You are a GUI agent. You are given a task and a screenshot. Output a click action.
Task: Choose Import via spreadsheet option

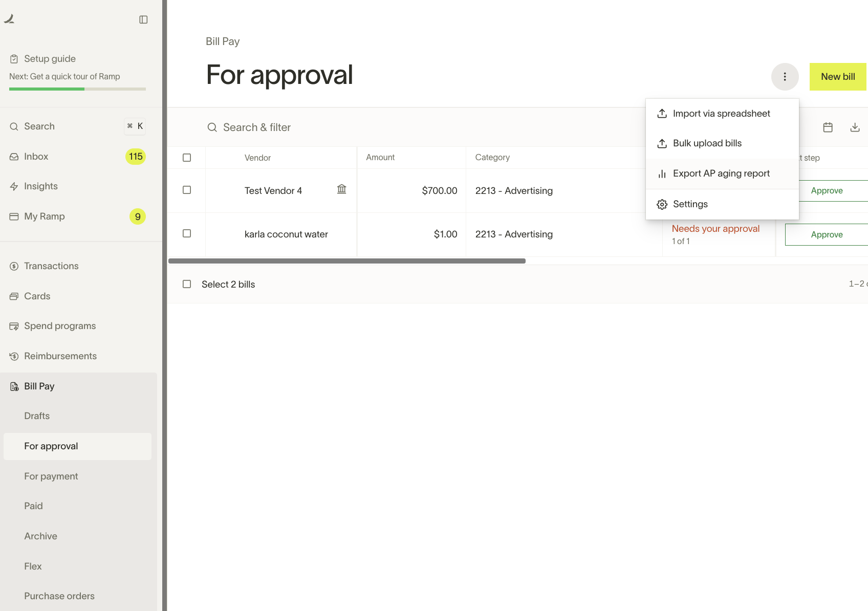pyautogui.click(x=721, y=114)
